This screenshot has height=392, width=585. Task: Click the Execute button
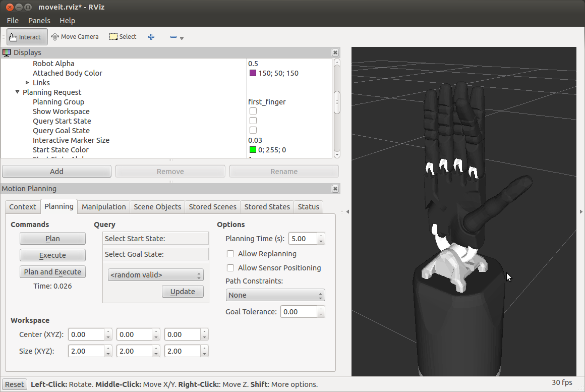pyautogui.click(x=52, y=255)
